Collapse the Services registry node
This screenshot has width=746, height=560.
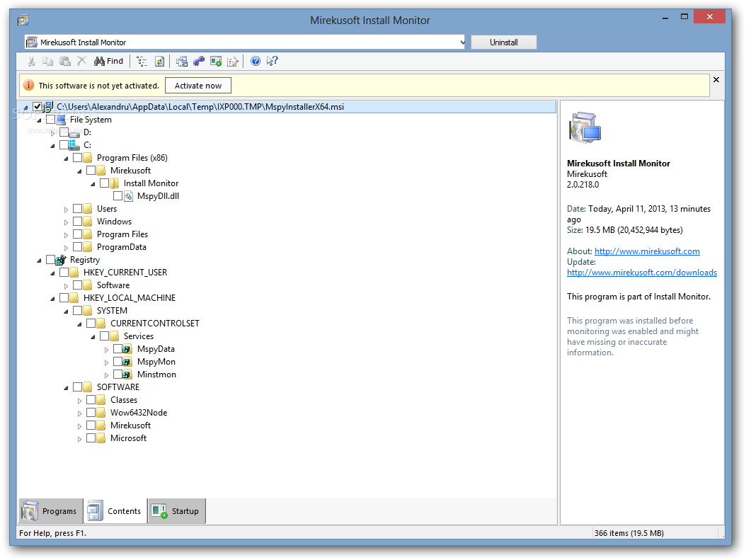tap(93, 337)
